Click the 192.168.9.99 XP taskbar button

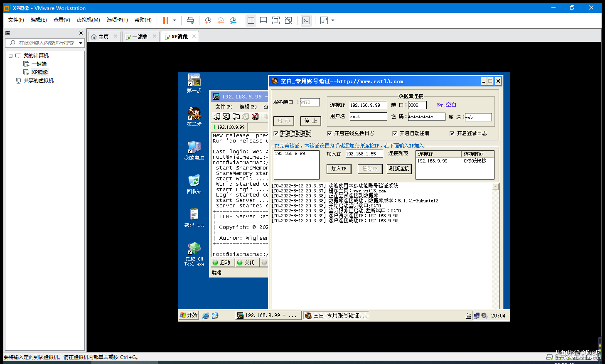[x=268, y=316]
